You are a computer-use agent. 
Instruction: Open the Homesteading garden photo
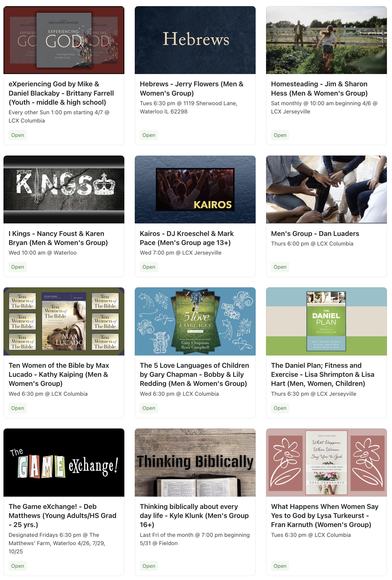(326, 40)
